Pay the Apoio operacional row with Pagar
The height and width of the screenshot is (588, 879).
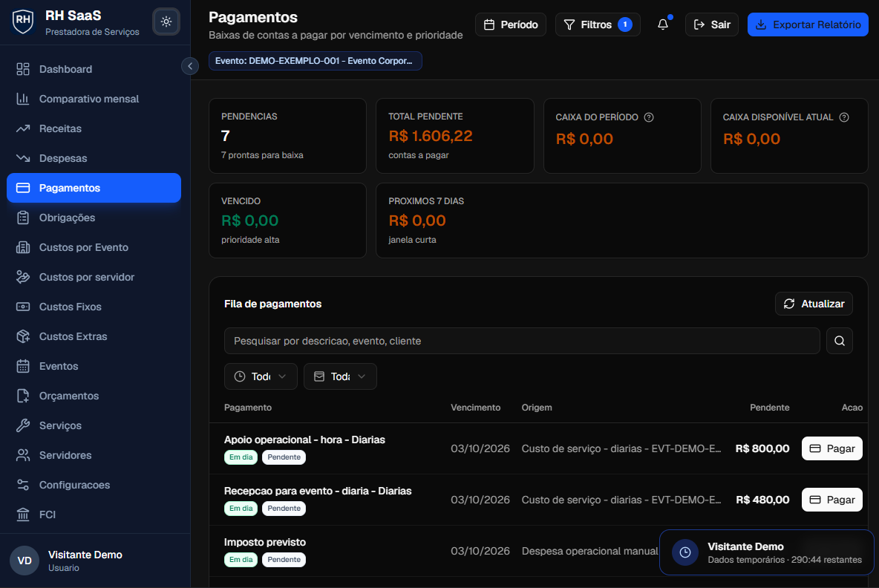click(832, 448)
